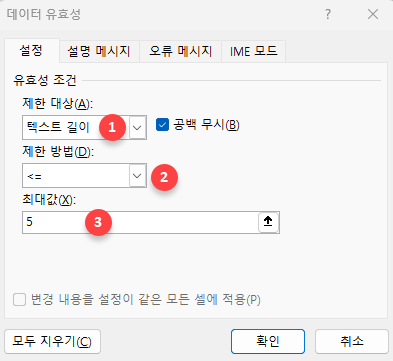393x361 pixels.
Task: Expand the 제한 방법 dropdown arrow
Action: (137, 176)
